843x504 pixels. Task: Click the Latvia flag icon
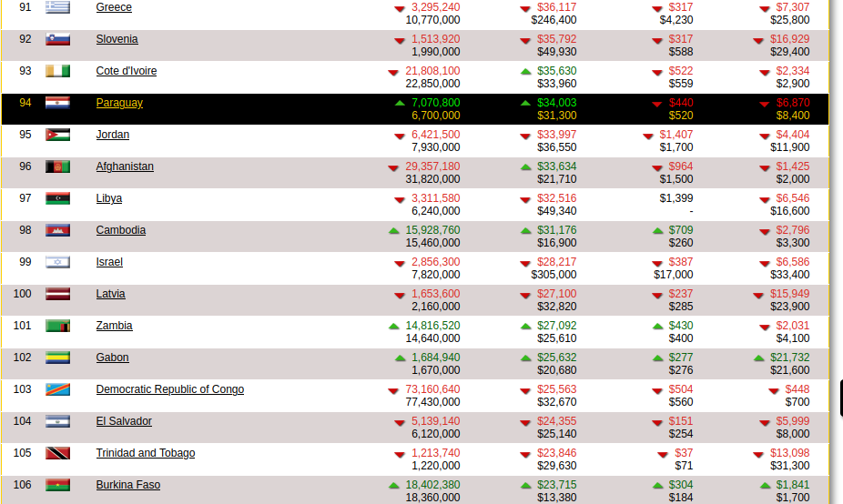point(57,294)
